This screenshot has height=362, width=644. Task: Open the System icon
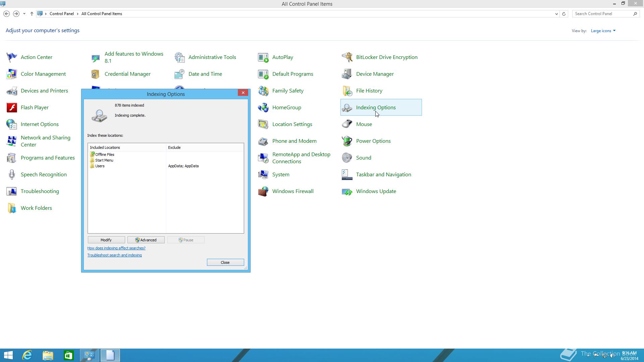coord(263,175)
